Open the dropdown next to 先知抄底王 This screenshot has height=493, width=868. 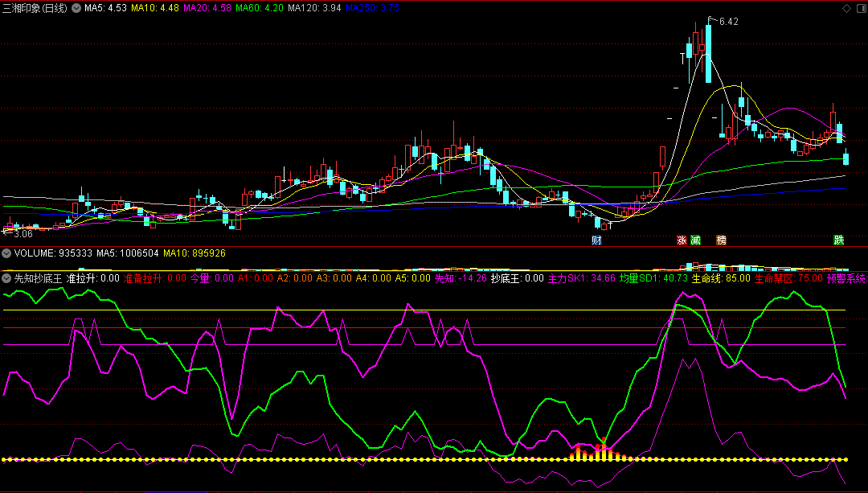coord(6,278)
